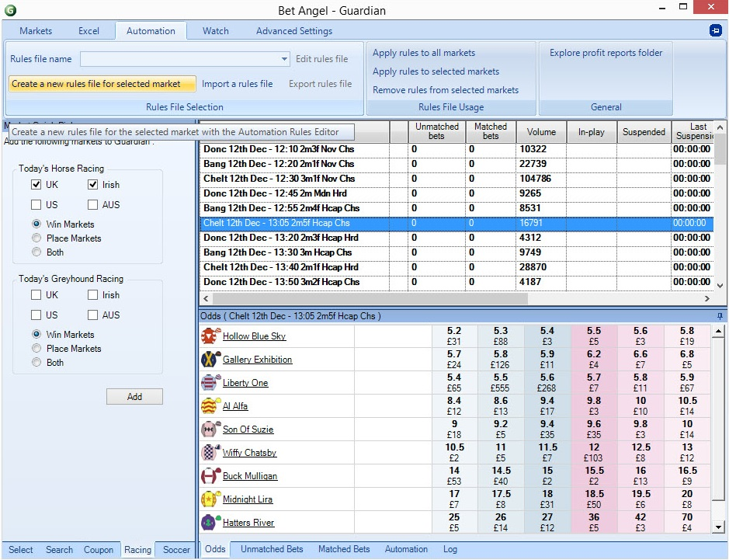Click Apply rules to selected markets
This screenshot has height=560, width=729.
tap(436, 71)
